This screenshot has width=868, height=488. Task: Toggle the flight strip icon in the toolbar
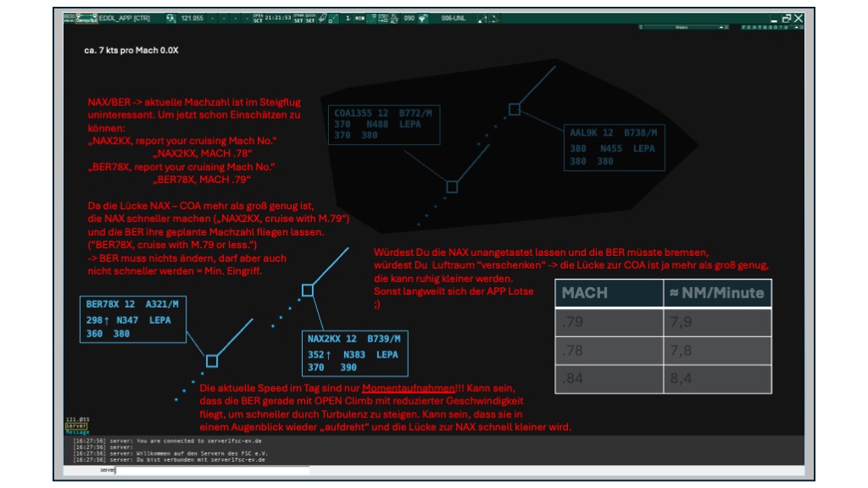(x=322, y=19)
